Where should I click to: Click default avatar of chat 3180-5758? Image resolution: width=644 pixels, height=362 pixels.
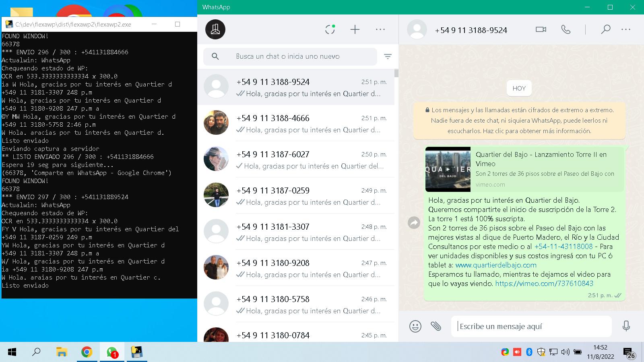(x=216, y=304)
